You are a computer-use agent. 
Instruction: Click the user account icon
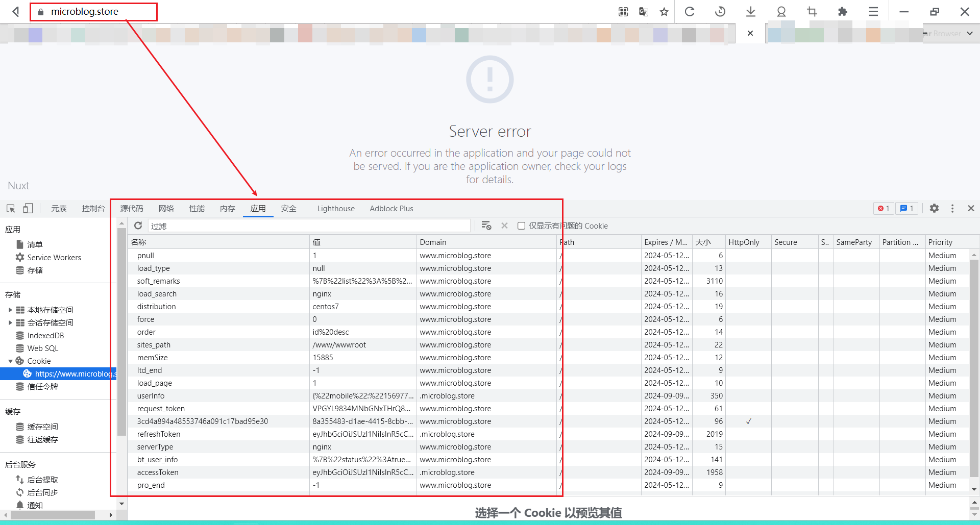[x=781, y=12]
